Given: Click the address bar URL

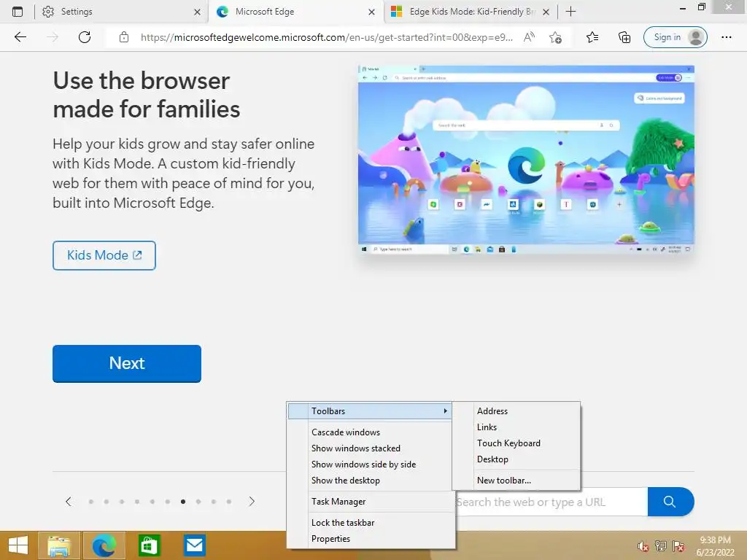Looking at the screenshot, I should pos(327,37).
